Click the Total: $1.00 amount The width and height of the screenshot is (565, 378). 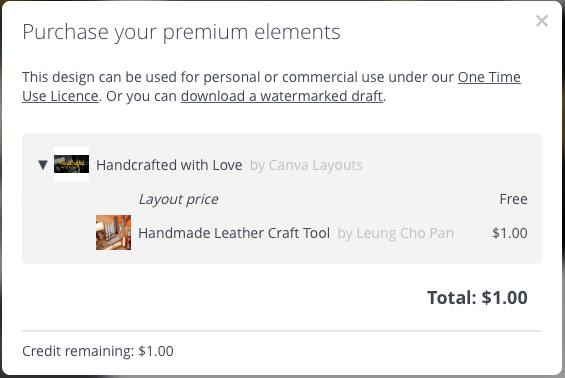click(x=477, y=298)
